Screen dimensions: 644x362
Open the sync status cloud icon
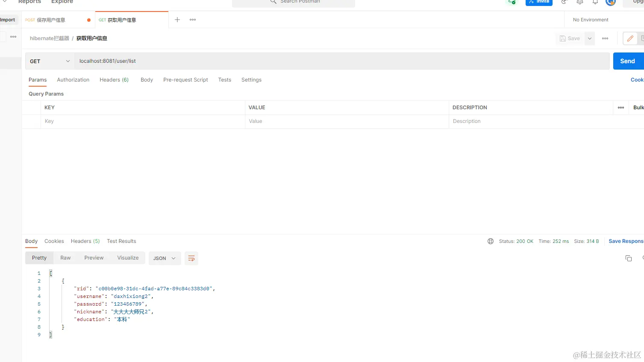(x=512, y=2)
